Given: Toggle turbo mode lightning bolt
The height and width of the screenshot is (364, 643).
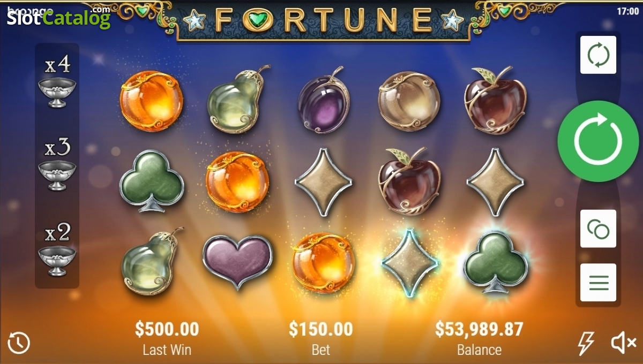Looking at the screenshot, I should coord(586,343).
